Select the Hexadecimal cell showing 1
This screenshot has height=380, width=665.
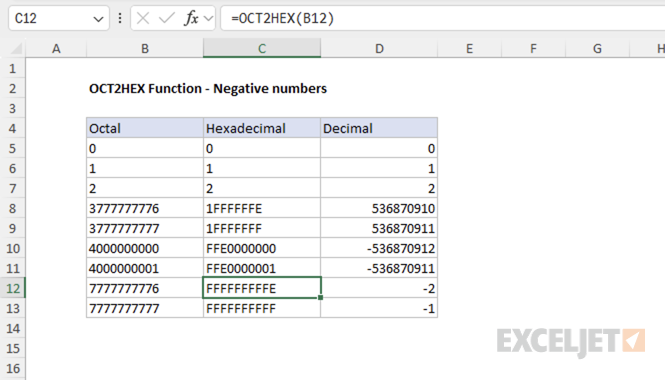coord(262,168)
